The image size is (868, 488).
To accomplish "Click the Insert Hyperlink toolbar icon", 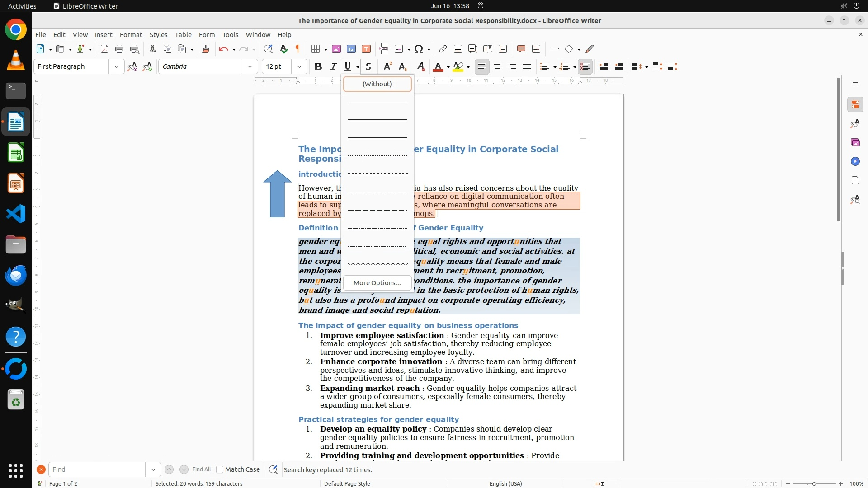I will click(x=443, y=49).
